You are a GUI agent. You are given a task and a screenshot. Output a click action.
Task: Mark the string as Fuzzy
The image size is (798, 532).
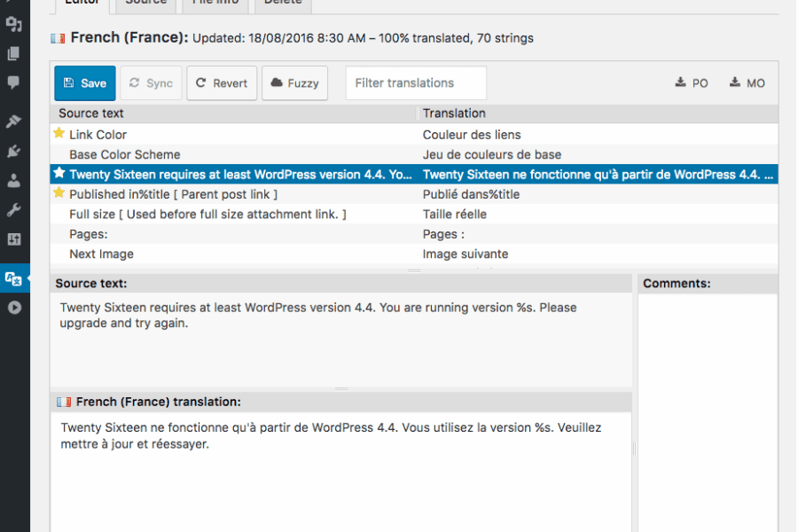click(294, 83)
